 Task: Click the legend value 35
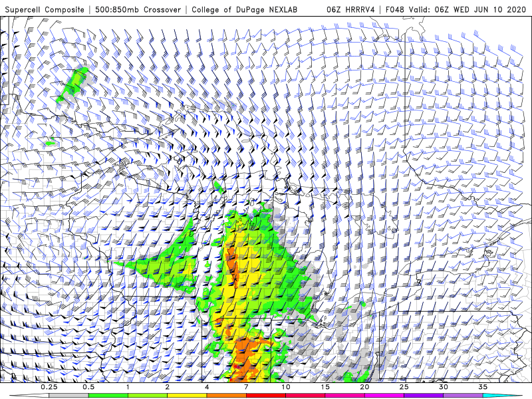[483, 387]
